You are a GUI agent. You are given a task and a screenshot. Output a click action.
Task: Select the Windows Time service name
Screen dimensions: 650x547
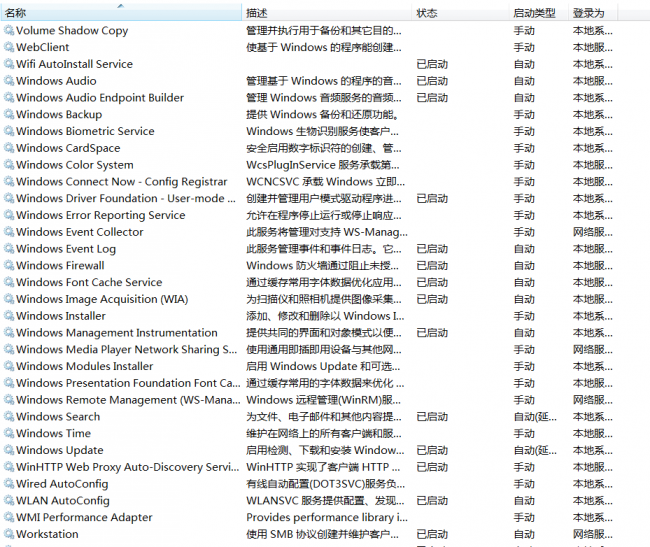[x=53, y=433]
